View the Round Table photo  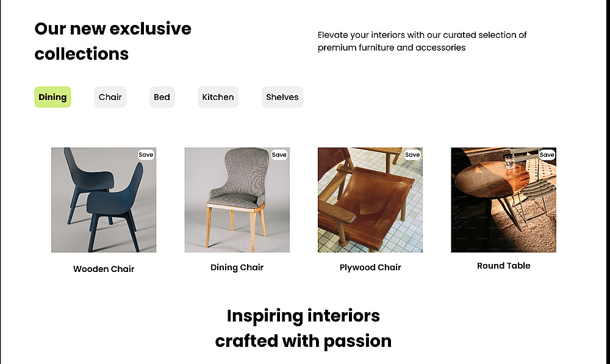tap(503, 200)
